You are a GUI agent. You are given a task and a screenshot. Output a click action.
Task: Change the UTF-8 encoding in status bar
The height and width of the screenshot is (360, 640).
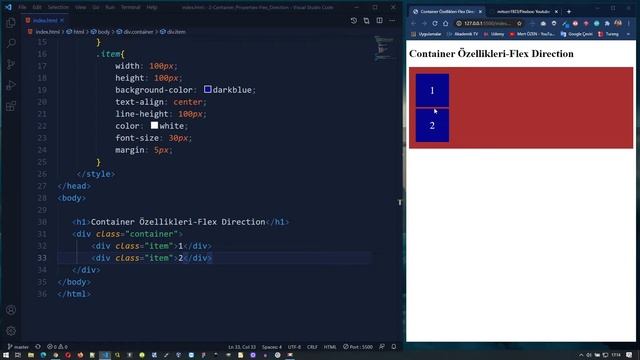(294, 347)
